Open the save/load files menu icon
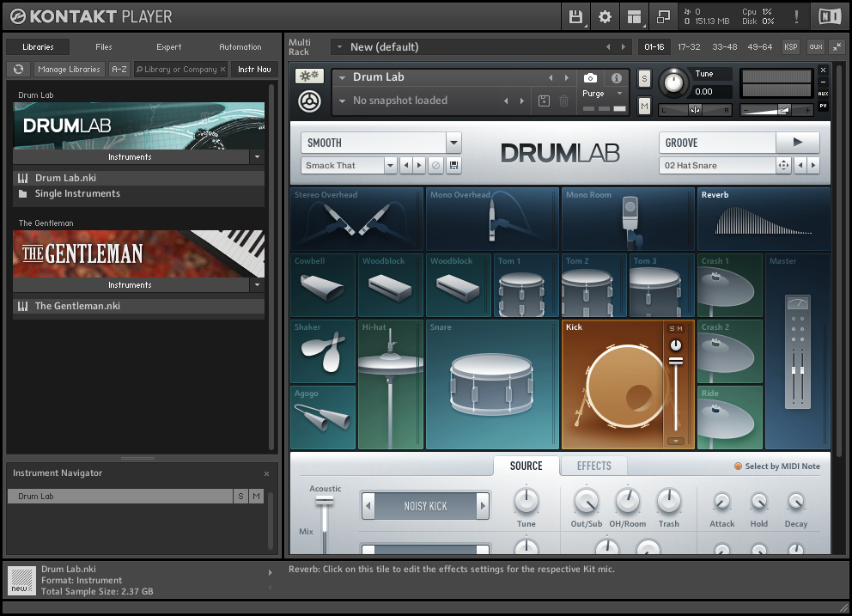 (575, 17)
